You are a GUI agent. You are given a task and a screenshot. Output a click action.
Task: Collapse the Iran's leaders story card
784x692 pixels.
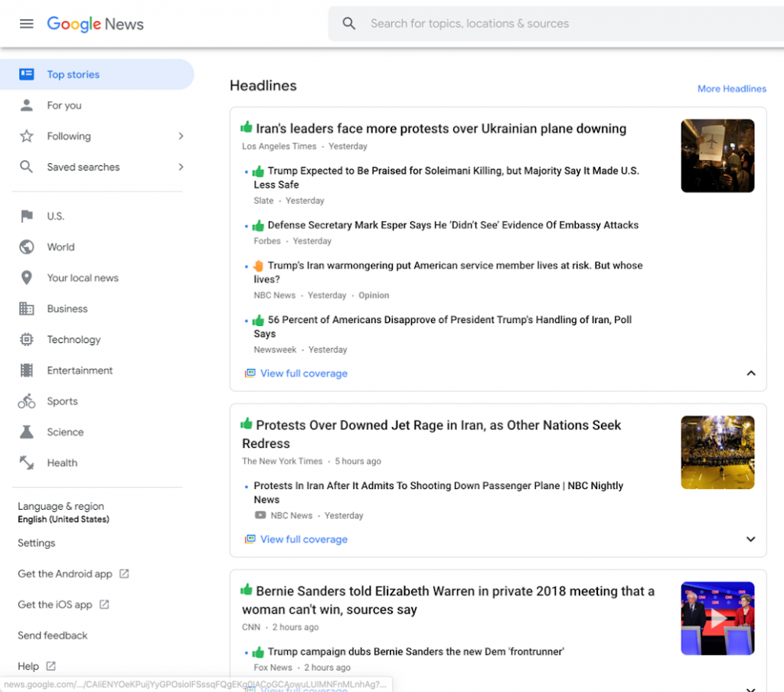751,373
